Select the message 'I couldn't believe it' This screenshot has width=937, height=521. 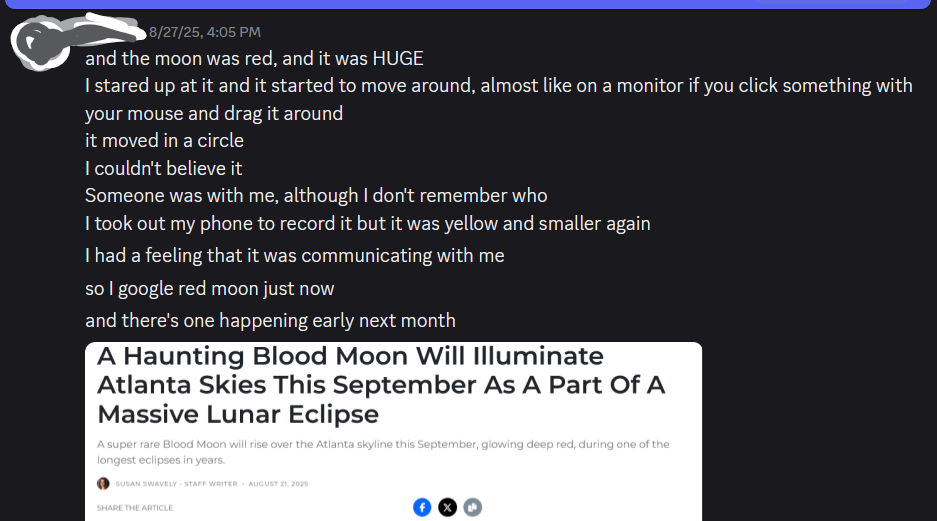(x=164, y=168)
